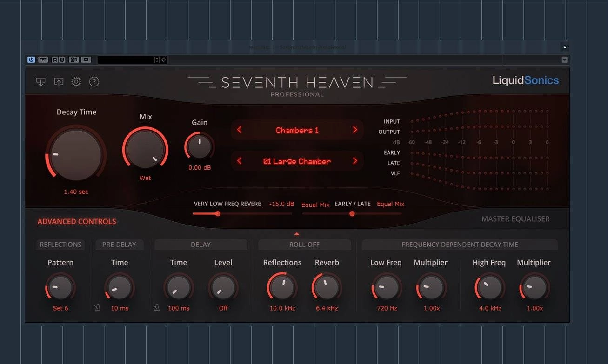Screen dimensions: 608x364
Task: Click the LiquidSonics logo link
Action: click(x=526, y=80)
